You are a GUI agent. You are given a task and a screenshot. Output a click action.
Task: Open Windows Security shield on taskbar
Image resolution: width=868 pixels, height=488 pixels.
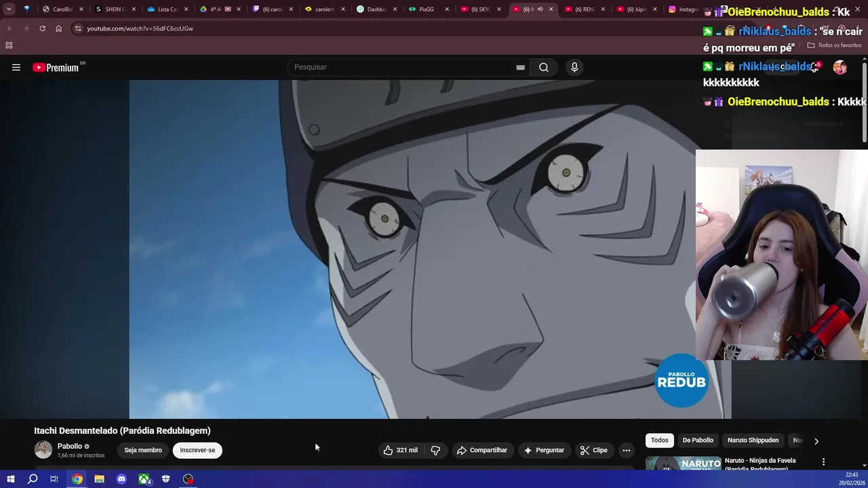(x=165, y=479)
